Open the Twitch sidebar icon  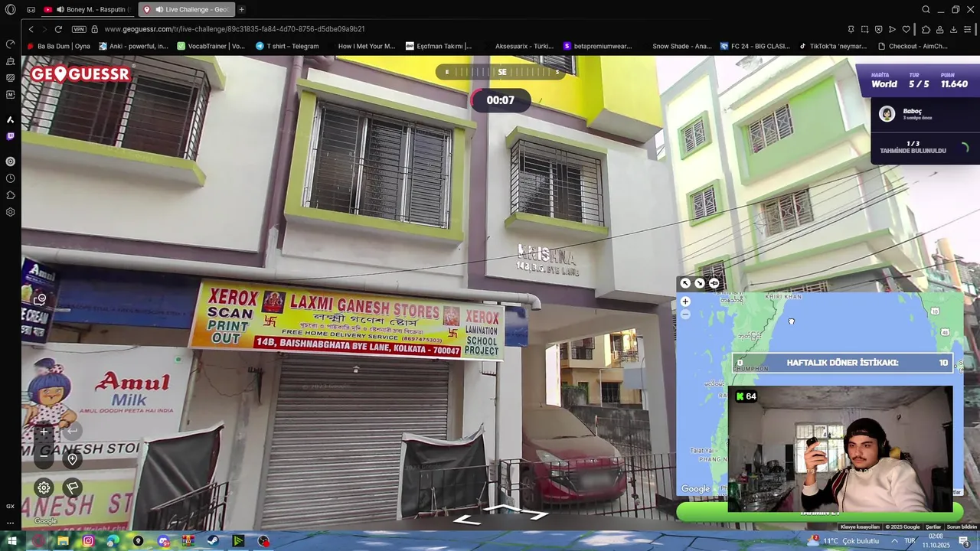[11, 136]
